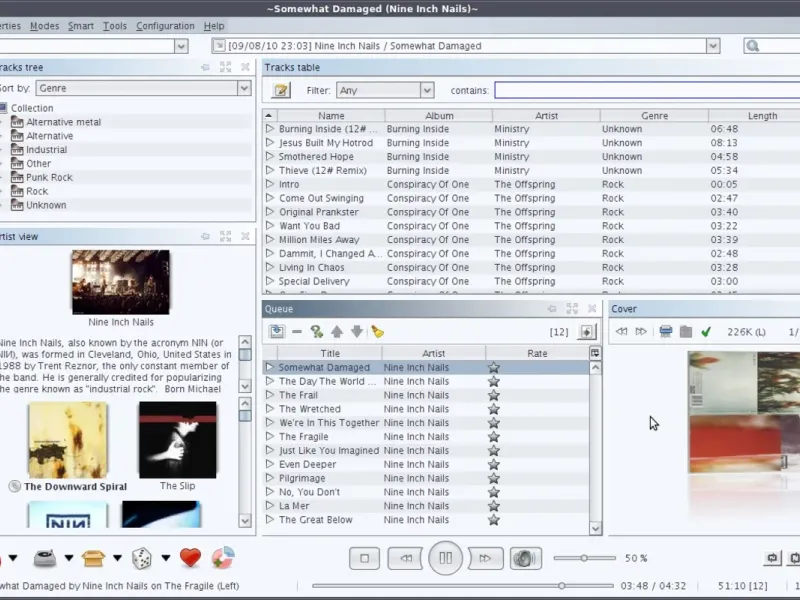Click the edit icon in Tracks table toolbar
Screen dimensions: 800x600
(281, 90)
